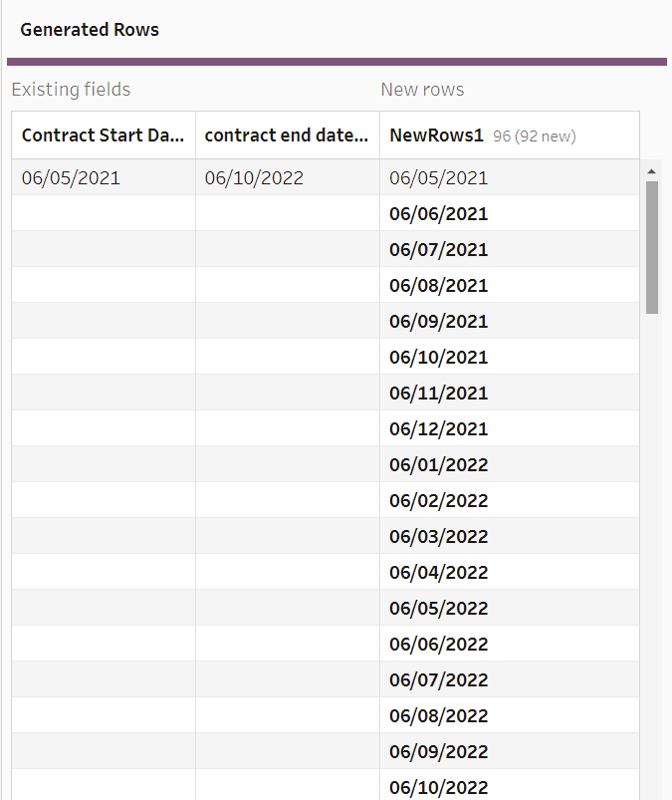Click the 06/04/2022 NewRows1 cell
Screen dimensions: 672x800
click(439, 573)
